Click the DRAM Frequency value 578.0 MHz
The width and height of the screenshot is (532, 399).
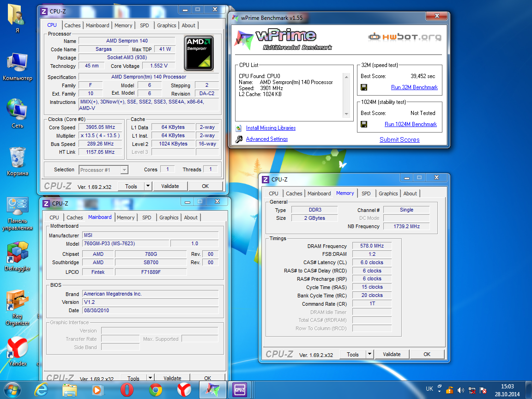[x=372, y=246]
